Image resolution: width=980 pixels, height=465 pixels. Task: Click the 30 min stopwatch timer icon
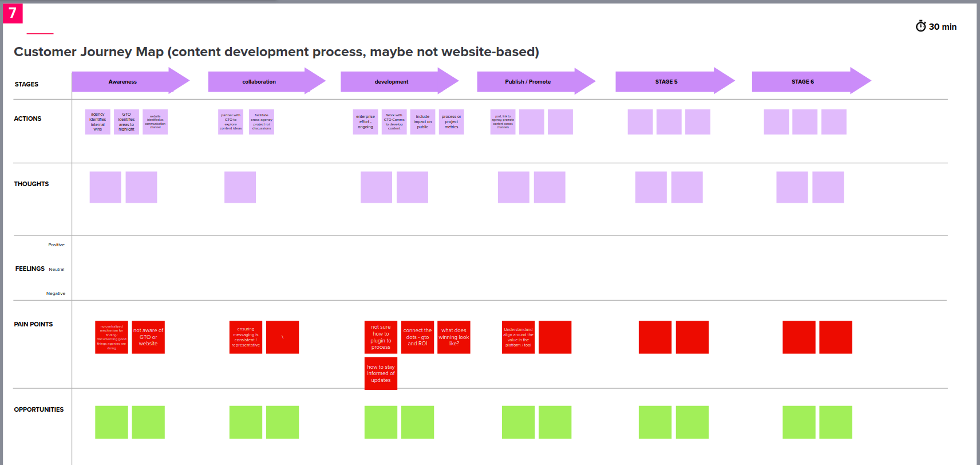coord(920,26)
